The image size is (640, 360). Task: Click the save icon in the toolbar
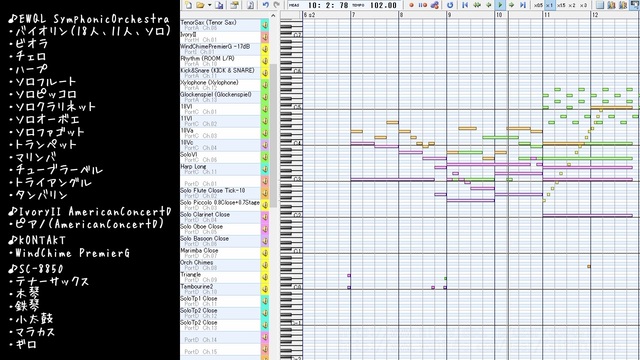pos(219,5)
